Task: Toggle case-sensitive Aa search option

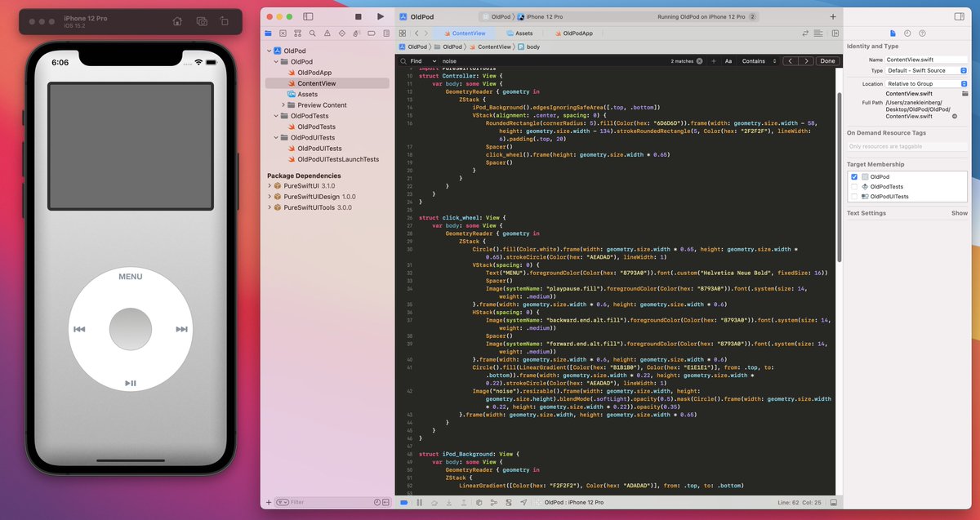Action: coord(728,61)
